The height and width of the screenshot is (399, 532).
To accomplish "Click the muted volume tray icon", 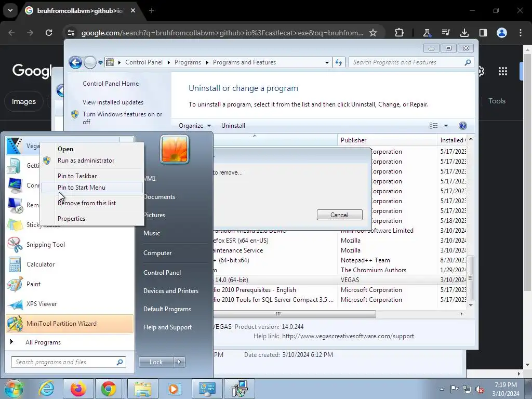I will pos(480,389).
